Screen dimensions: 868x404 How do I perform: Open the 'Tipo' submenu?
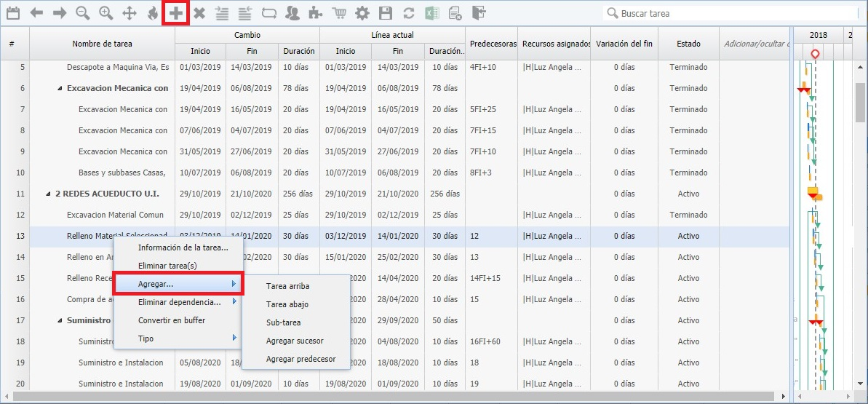tap(179, 338)
